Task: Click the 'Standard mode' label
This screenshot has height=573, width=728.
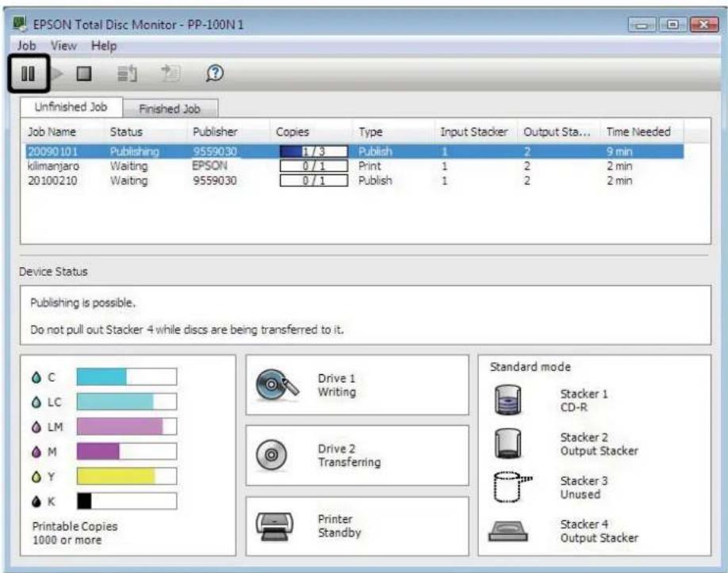Action: [531, 367]
